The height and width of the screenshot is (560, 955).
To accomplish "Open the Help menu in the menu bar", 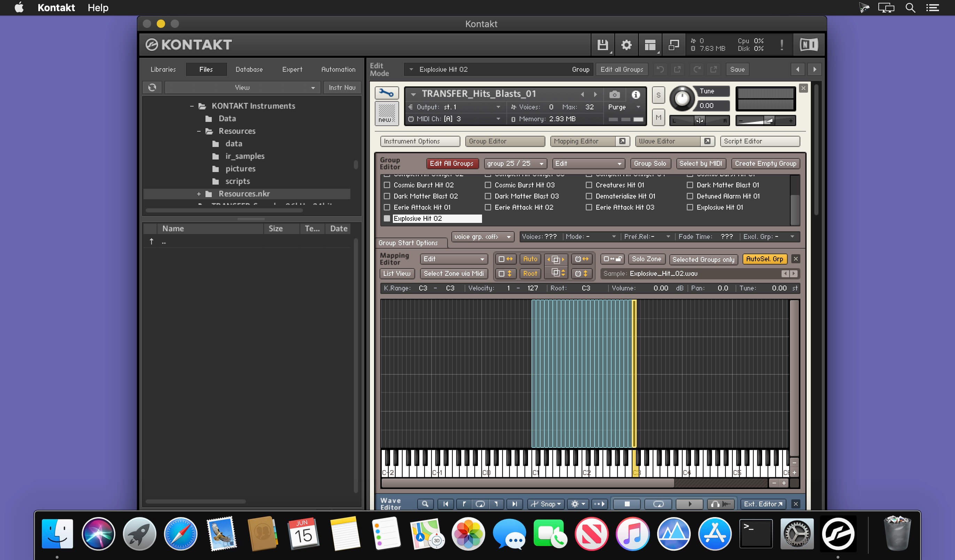I will click(x=98, y=8).
